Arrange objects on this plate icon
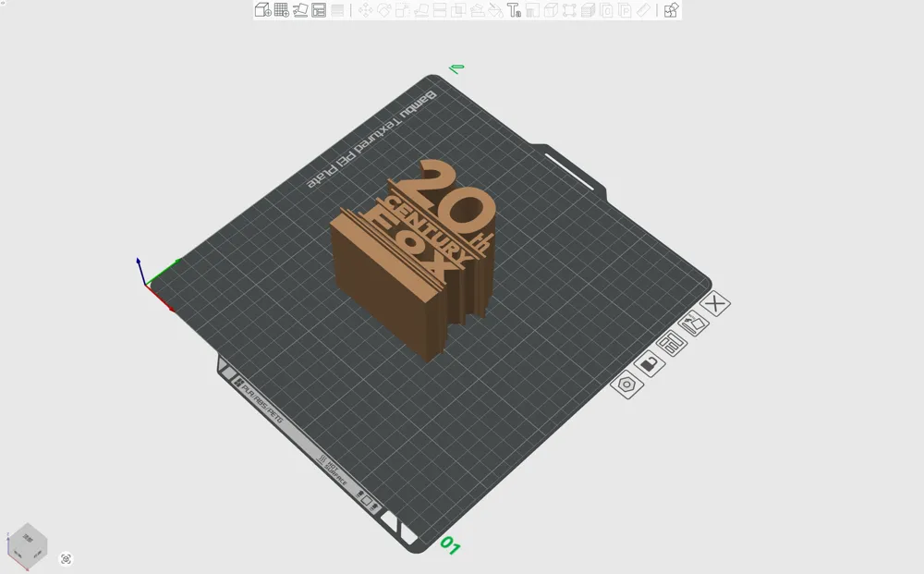 (671, 343)
